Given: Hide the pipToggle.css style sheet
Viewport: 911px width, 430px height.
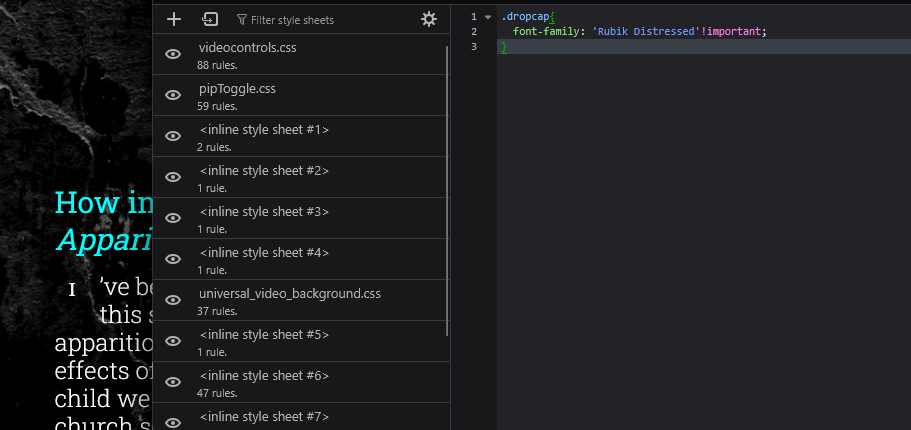Looking at the screenshot, I should pyautogui.click(x=173, y=95).
